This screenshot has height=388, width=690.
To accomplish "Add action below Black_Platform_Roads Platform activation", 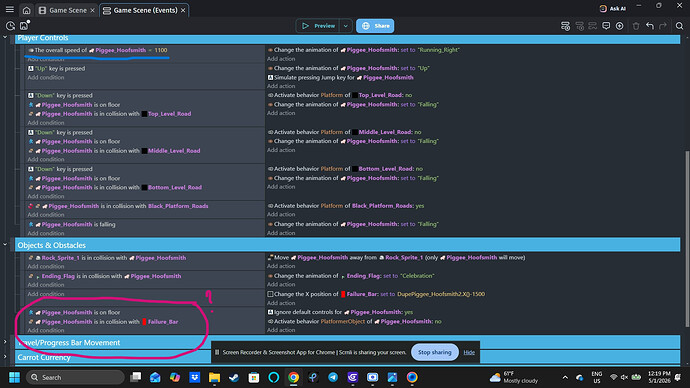I will point(281,214).
